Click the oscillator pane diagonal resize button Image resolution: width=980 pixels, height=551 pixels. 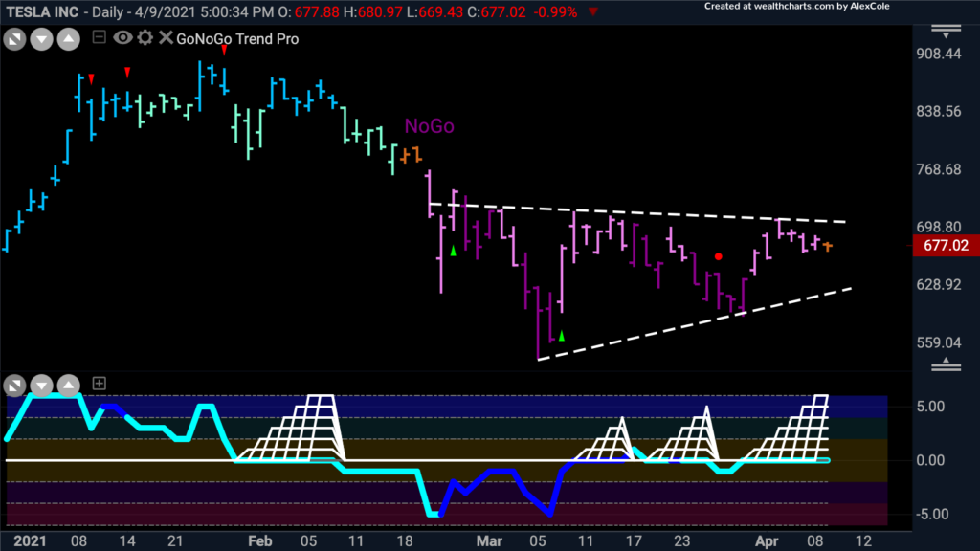tap(14, 386)
